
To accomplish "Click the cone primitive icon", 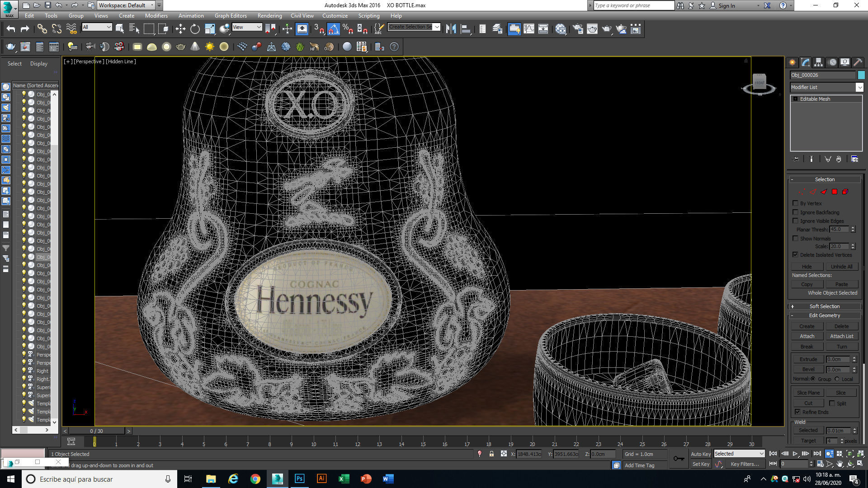I will [195, 47].
